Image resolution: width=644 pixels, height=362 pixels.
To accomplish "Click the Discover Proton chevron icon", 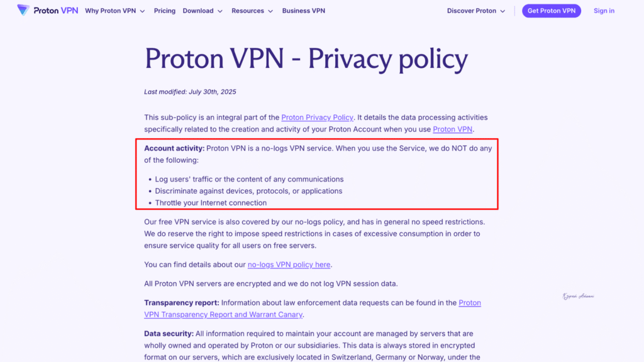I will (501, 11).
